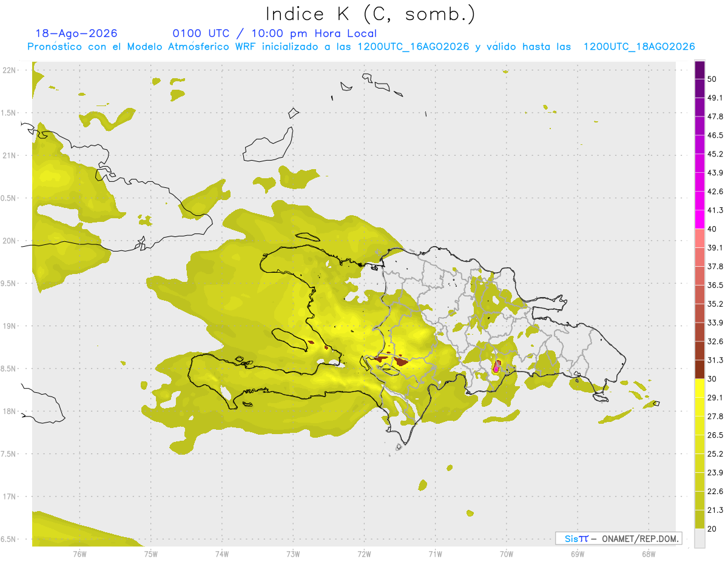
Task: Select the longitude label "75W"
Action: click(151, 554)
